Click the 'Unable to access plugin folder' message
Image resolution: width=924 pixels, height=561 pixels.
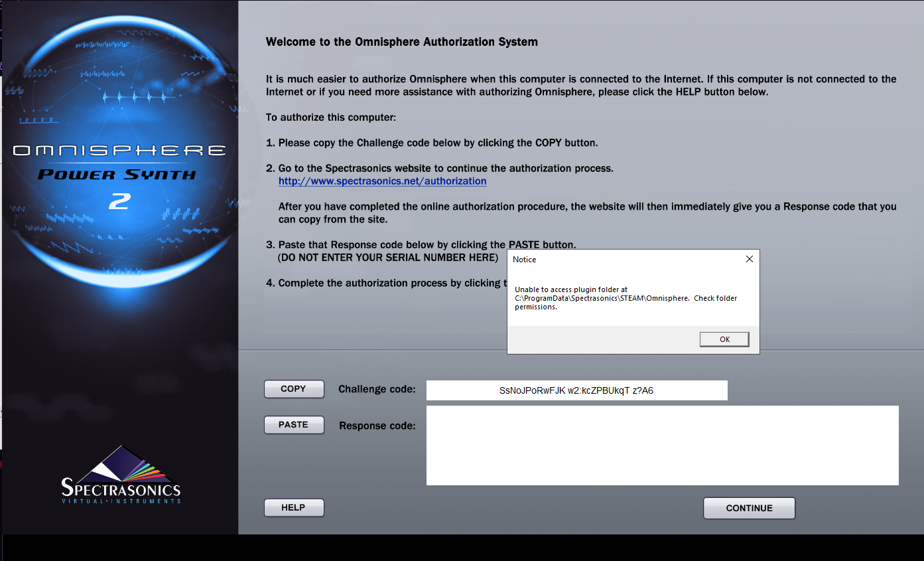[x=626, y=298]
